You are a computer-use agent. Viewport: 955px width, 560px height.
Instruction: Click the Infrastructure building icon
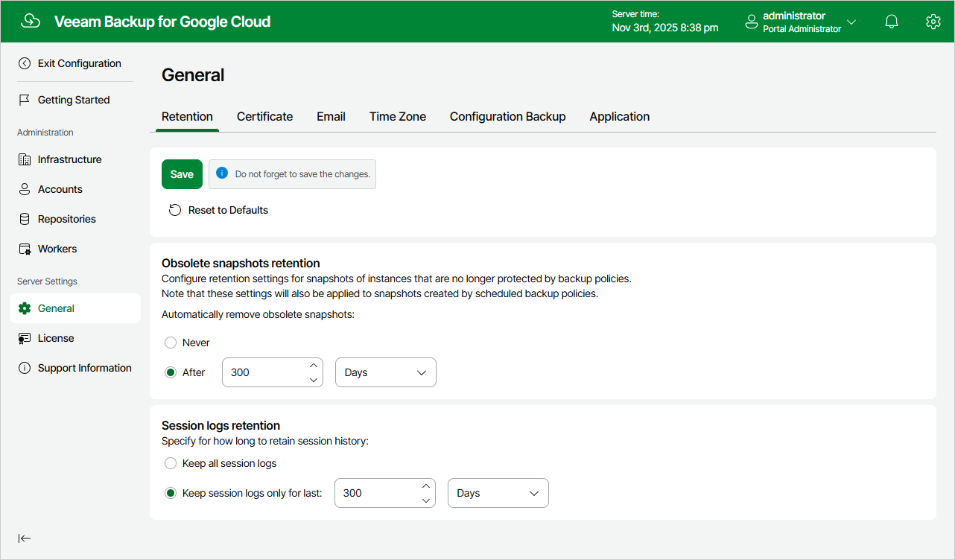click(25, 159)
